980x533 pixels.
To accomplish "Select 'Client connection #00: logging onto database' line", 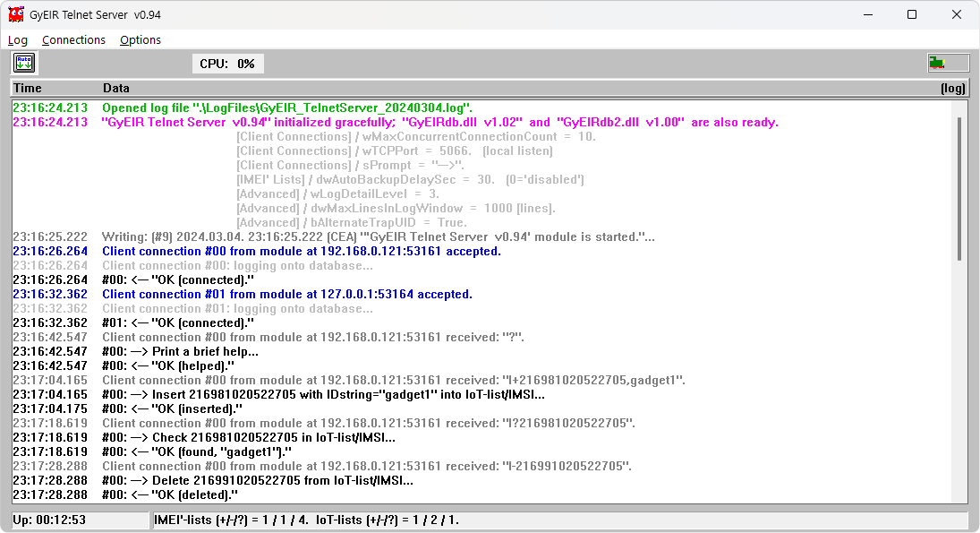I will coord(237,266).
